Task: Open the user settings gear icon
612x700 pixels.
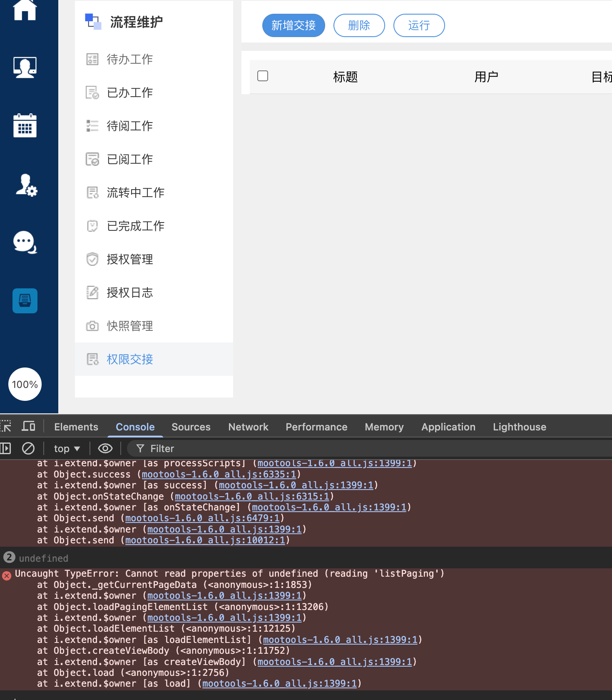Action: 26,185
